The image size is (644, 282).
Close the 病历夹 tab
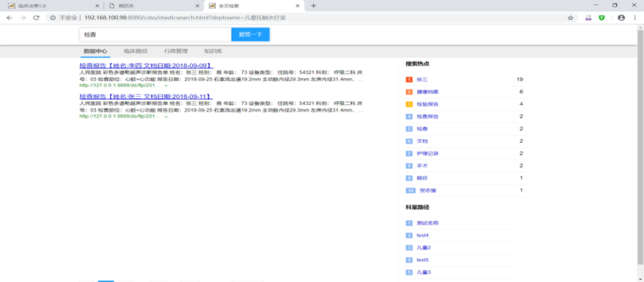coord(197,6)
